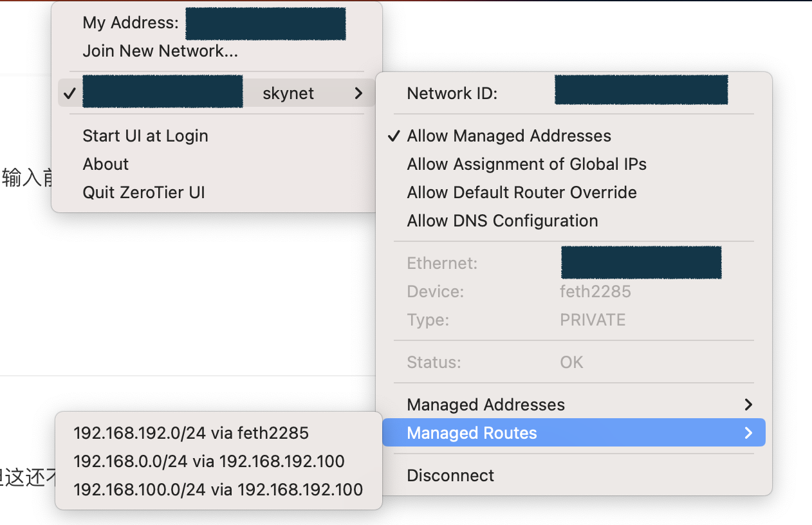812x525 pixels.
Task: Click the Ethernet label
Action: point(442,263)
